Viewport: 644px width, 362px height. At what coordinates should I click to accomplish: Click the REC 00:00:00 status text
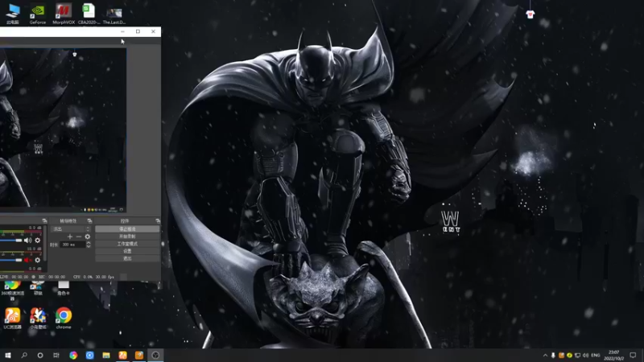pos(52,277)
